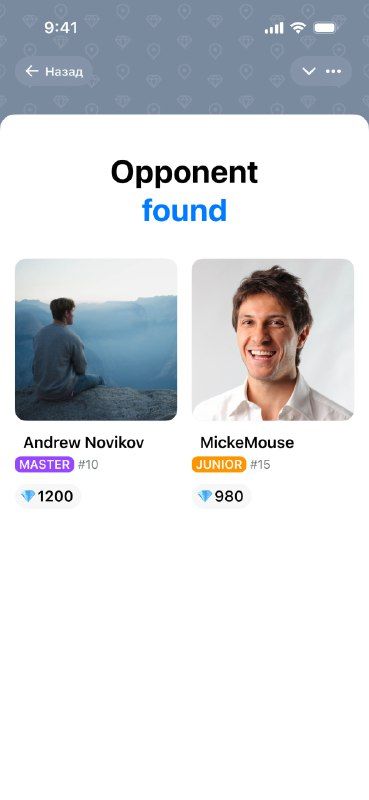Select the purple MASTER badge
The height and width of the screenshot is (800, 369).
pyautogui.click(x=44, y=464)
